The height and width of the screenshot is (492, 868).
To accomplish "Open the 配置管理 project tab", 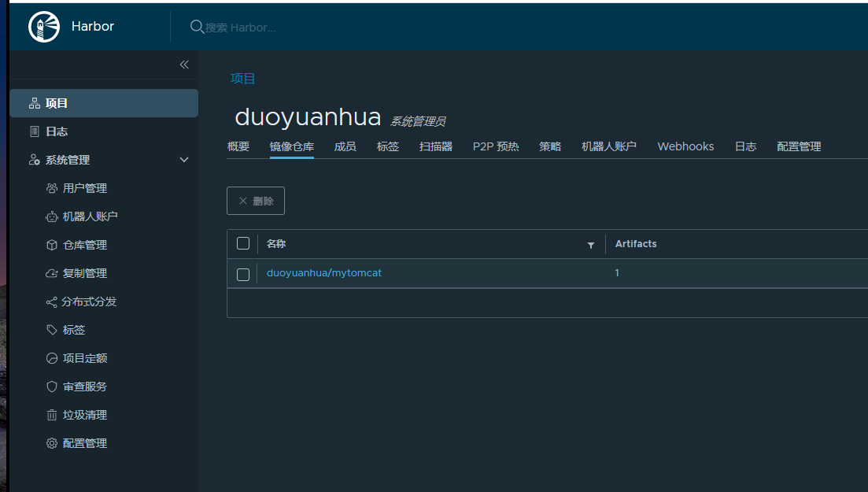I will [799, 146].
